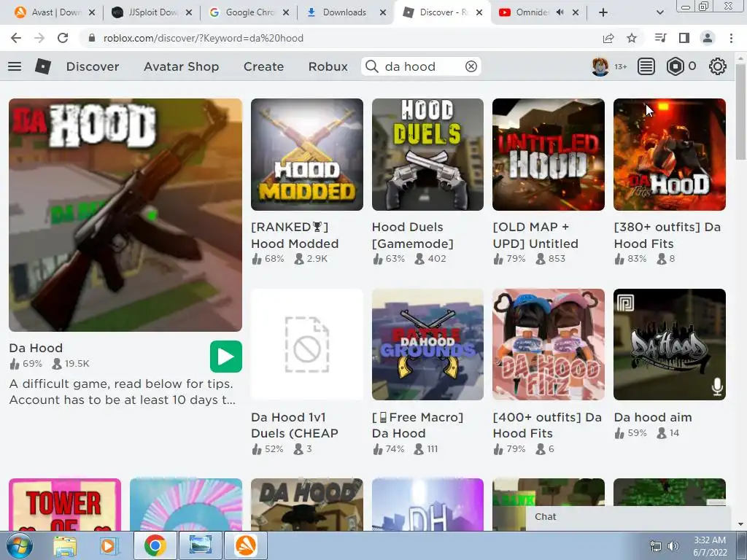Open the Avast icon in the taskbar
This screenshot has height=560, width=747.
[246, 545]
